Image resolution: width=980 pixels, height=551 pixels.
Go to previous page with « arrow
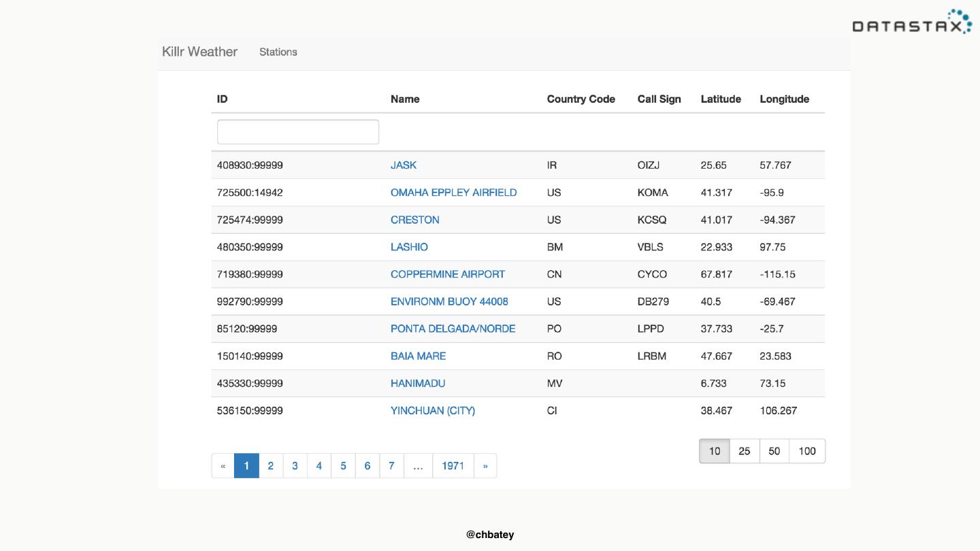tap(223, 466)
